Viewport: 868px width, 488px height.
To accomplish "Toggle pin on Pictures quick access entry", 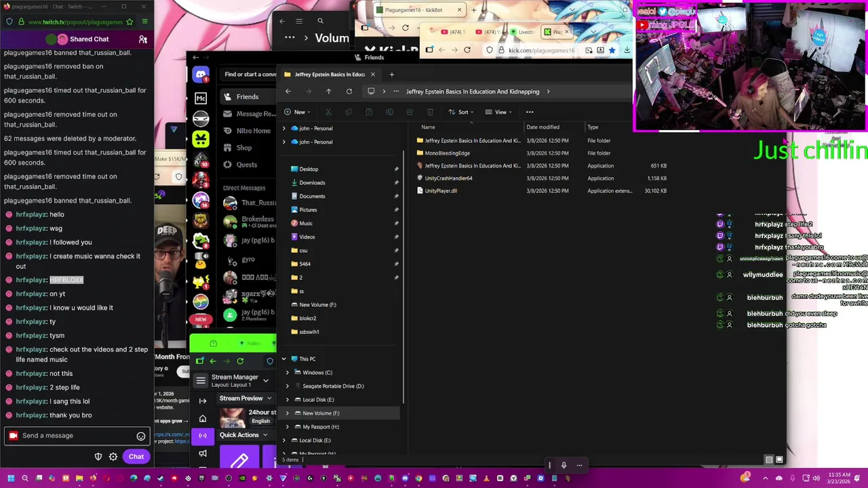I will point(396,209).
